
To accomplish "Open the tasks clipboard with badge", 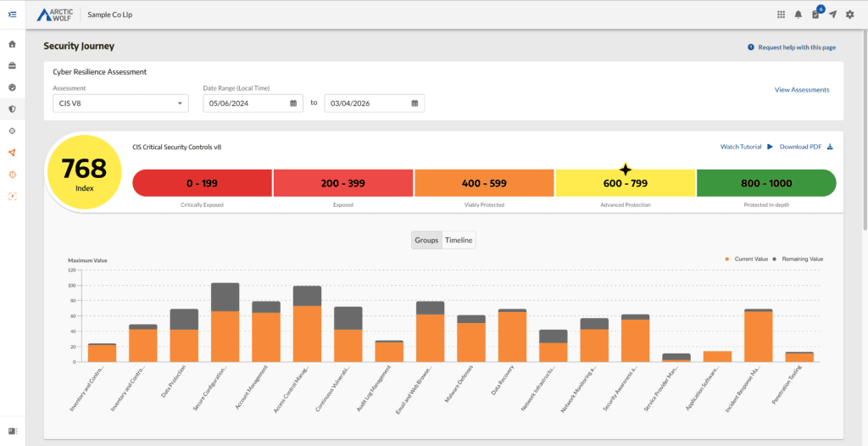I will point(815,14).
